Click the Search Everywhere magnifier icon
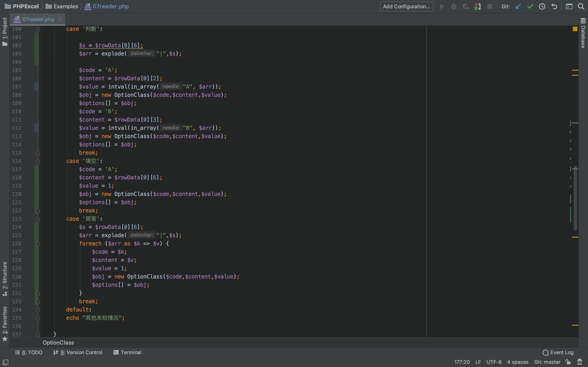The image size is (588, 367). point(581,7)
